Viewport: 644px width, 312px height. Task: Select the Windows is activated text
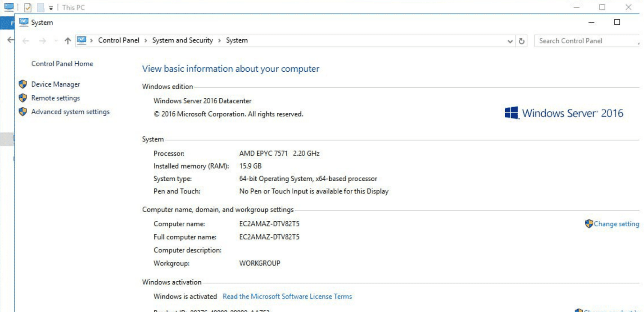click(x=185, y=297)
